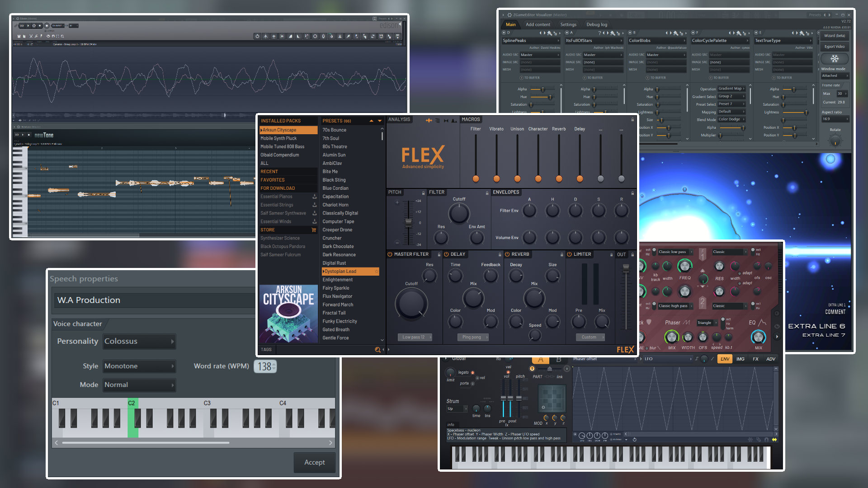Select the spectrogram view icon in FLEX analysis
This screenshot has width=868, height=488.
(438, 120)
